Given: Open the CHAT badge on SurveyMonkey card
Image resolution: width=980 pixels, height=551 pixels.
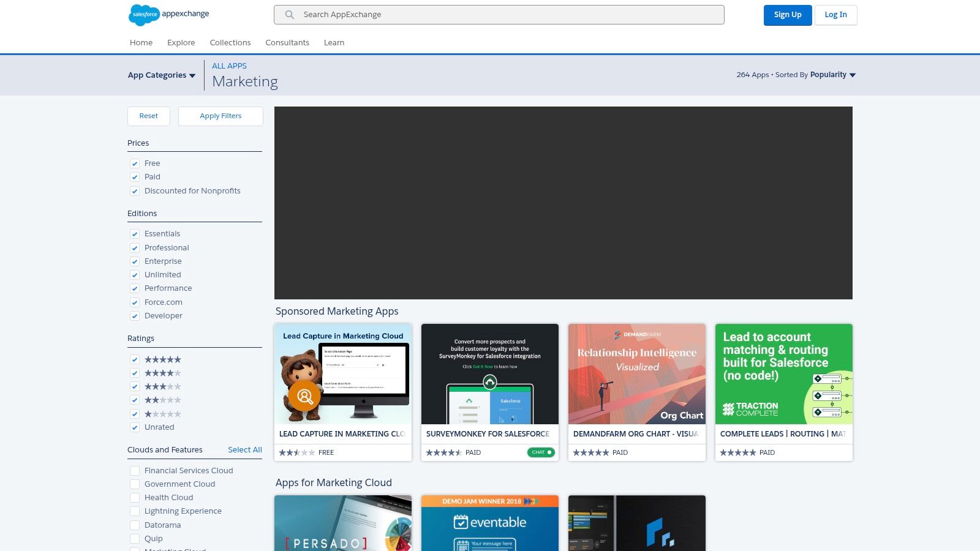Looking at the screenshot, I should [541, 452].
